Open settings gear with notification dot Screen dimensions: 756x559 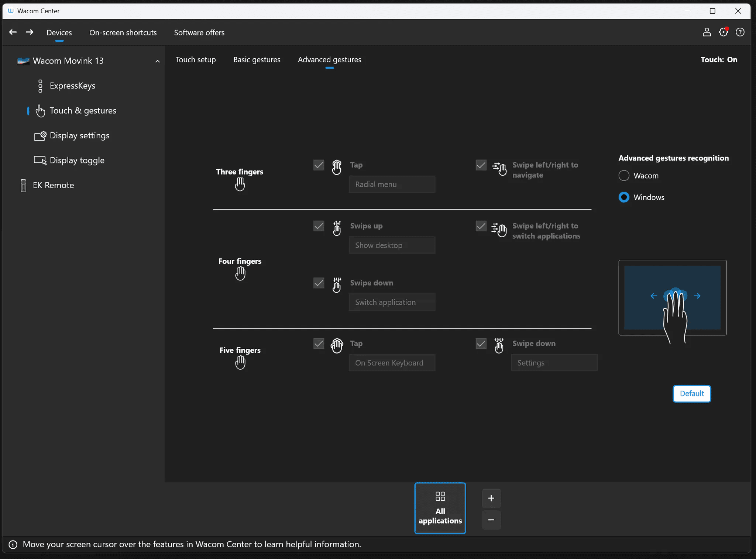pos(723,32)
